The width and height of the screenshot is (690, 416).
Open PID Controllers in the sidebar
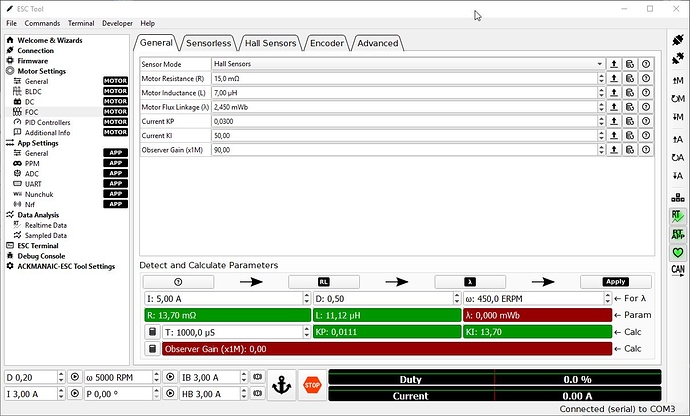[x=47, y=122]
